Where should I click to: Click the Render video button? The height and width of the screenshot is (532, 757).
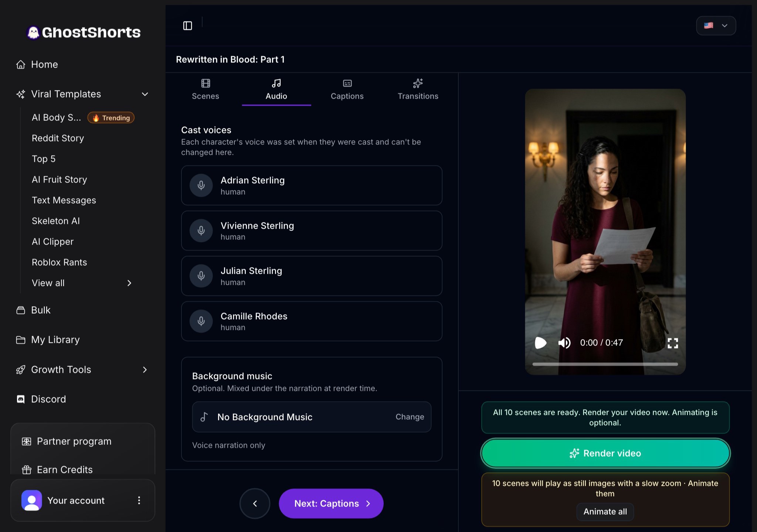605,453
